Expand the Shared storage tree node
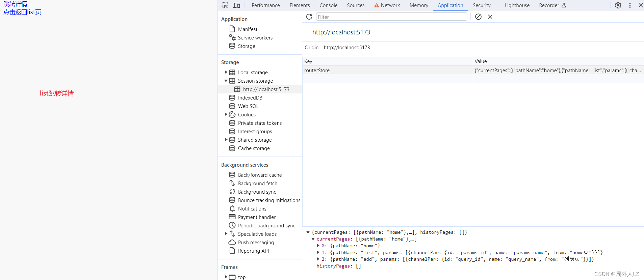The height and width of the screenshot is (280, 644). click(x=226, y=140)
